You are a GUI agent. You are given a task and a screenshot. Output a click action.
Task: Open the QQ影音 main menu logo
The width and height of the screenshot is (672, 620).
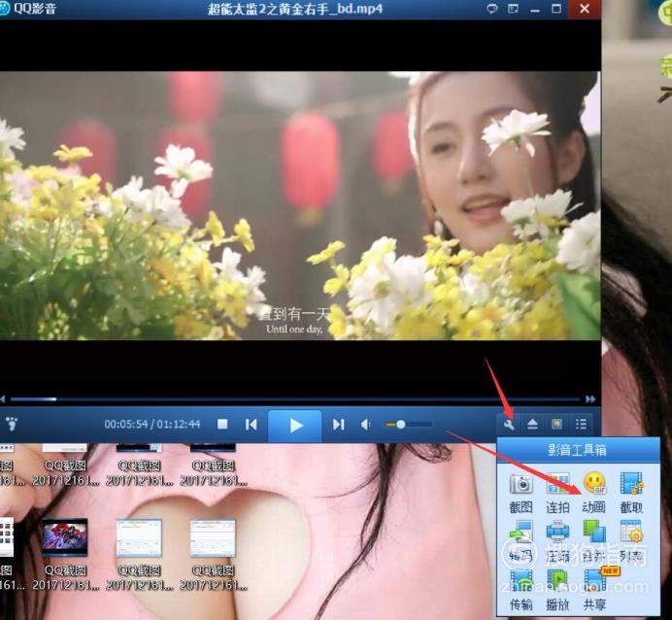tap(4, 9)
